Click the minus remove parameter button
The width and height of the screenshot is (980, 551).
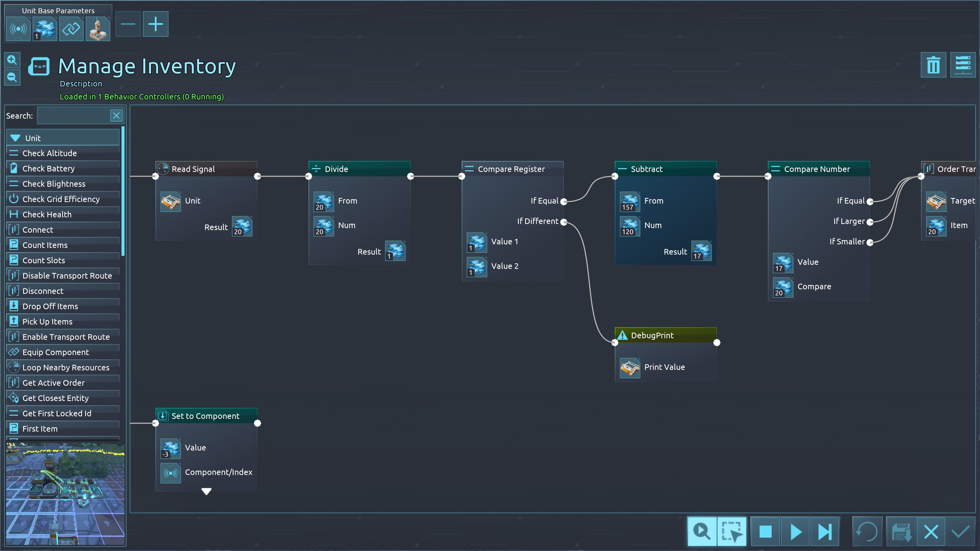tap(128, 24)
